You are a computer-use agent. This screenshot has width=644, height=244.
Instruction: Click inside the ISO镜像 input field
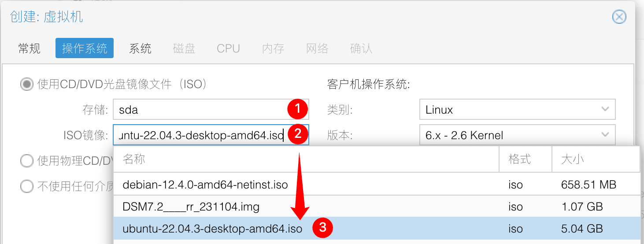[x=200, y=135]
